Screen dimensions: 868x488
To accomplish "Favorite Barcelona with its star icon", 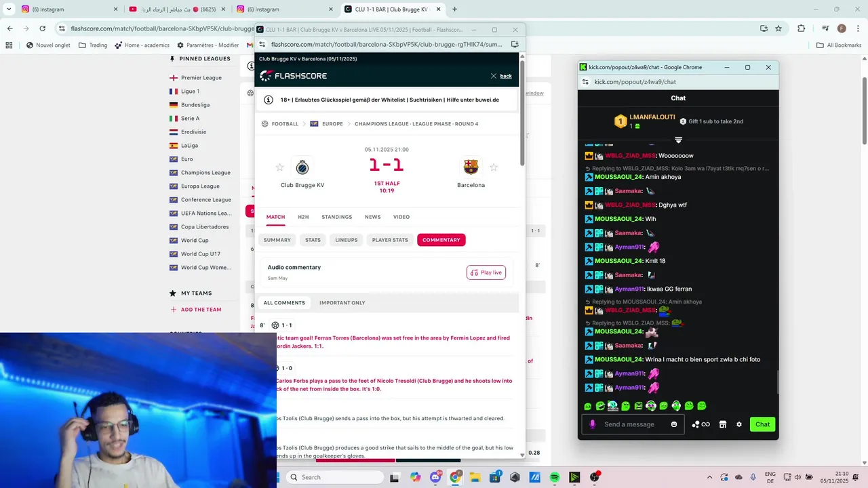I will click(494, 167).
